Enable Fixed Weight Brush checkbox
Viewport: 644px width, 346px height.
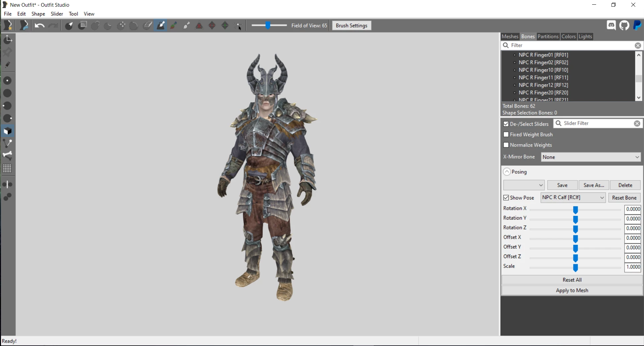tap(506, 134)
